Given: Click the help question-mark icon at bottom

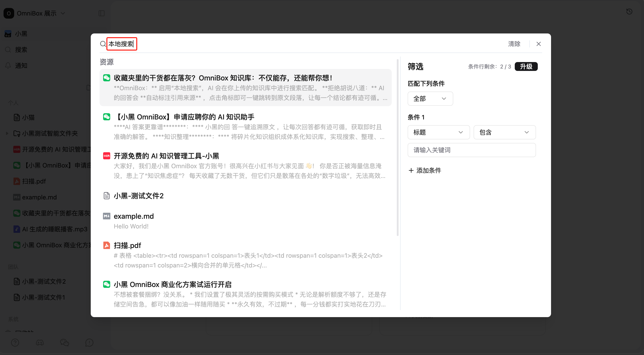Looking at the screenshot, I should point(15,343).
